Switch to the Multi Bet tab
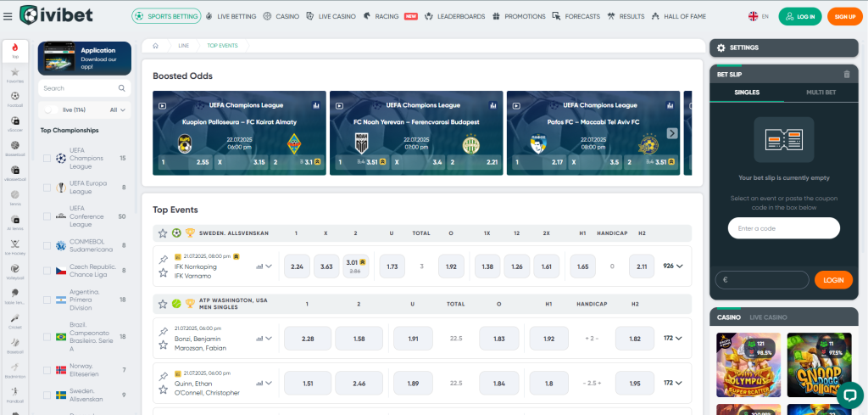Screen dimensions: 868x415 coord(821,93)
